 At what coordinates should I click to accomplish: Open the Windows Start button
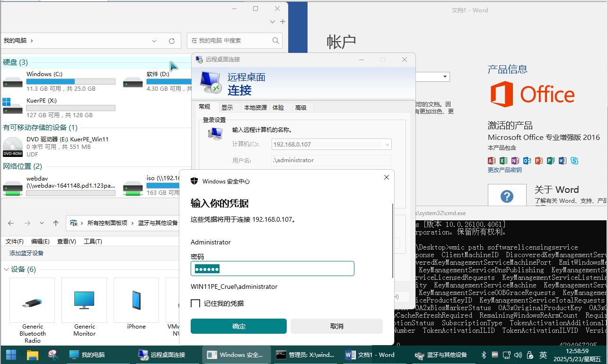coord(11,355)
